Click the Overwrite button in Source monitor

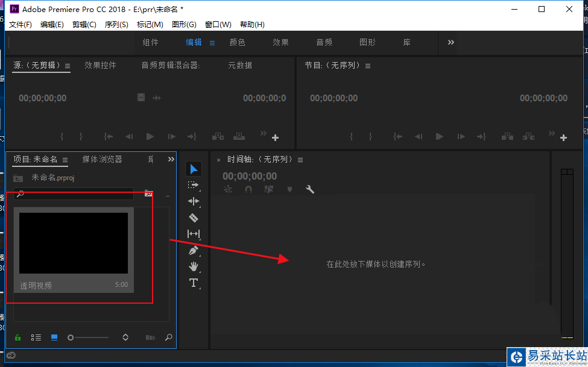pyautogui.click(x=239, y=136)
